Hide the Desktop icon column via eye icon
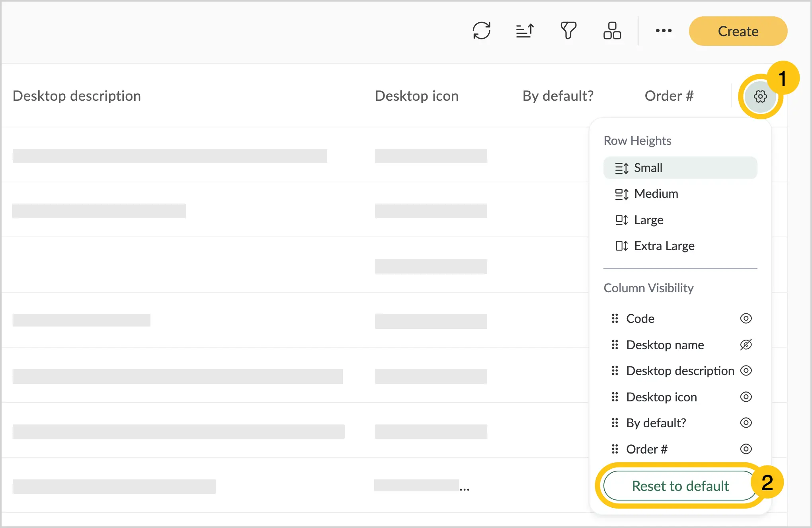This screenshot has height=528, width=812. (x=746, y=397)
